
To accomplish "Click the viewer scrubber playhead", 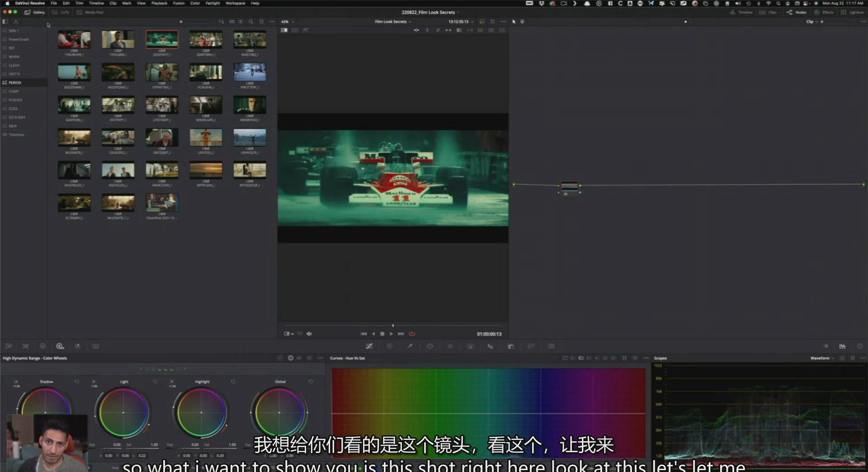I will 393,326.
